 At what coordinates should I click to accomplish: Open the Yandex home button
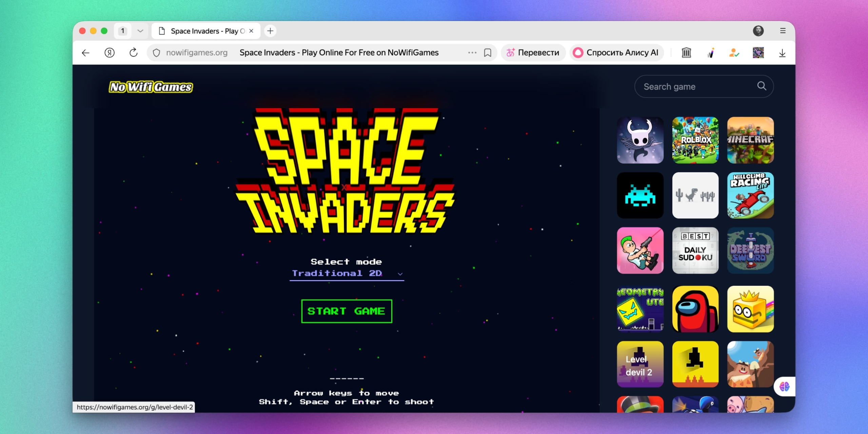click(110, 53)
